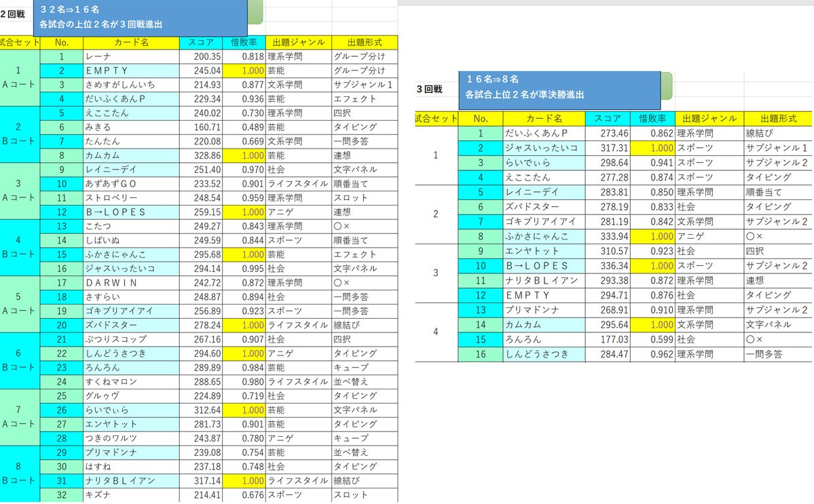
Task: Click the 'キズナ' name cell
Action: 131,495
